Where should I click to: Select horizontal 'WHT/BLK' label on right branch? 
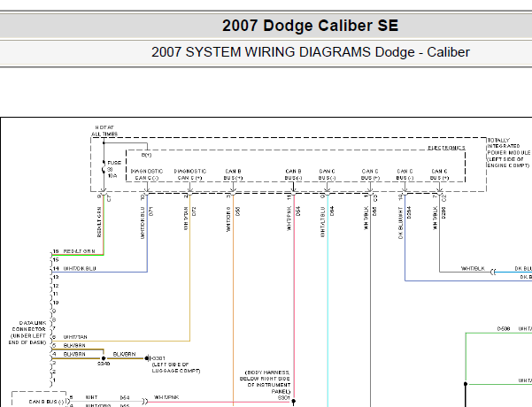[x=473, y=269]
